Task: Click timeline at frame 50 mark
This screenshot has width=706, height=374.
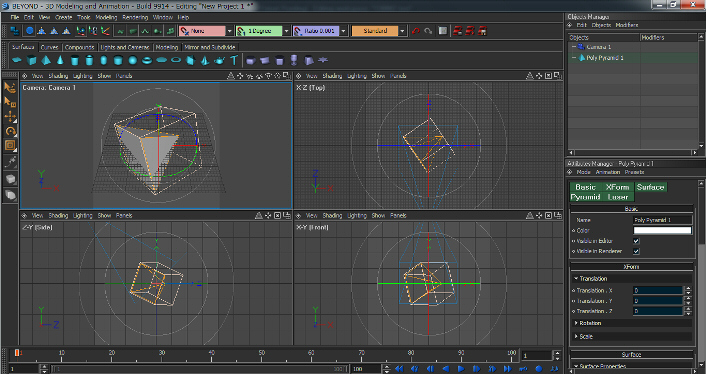Action: click(262, 355)
